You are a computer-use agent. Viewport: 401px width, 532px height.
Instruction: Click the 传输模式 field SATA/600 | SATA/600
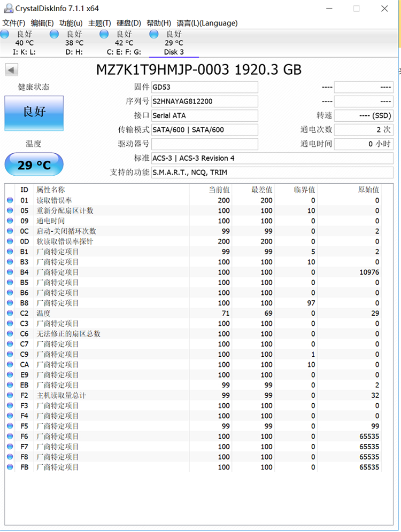point(205,130)
